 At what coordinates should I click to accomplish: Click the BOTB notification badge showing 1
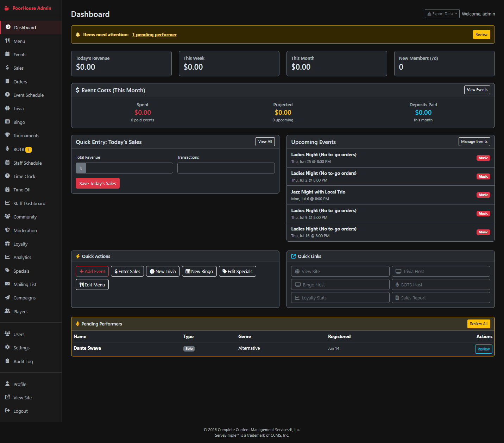[29, 150]
